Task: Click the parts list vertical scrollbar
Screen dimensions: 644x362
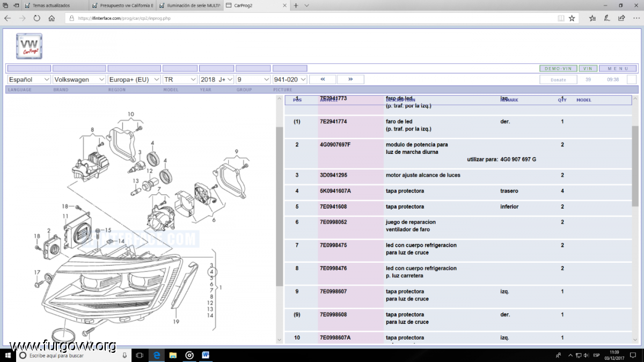Action: coord(635,166)
